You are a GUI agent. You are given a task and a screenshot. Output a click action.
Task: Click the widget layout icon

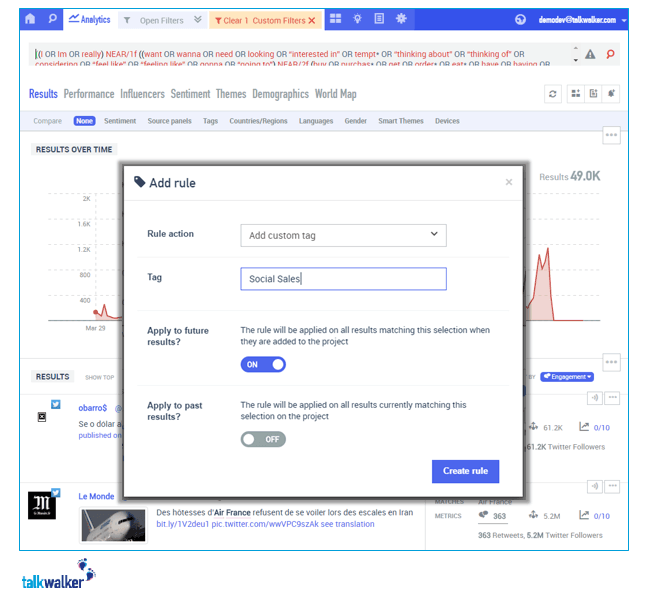pyautogui.click(x=575, y=94)
